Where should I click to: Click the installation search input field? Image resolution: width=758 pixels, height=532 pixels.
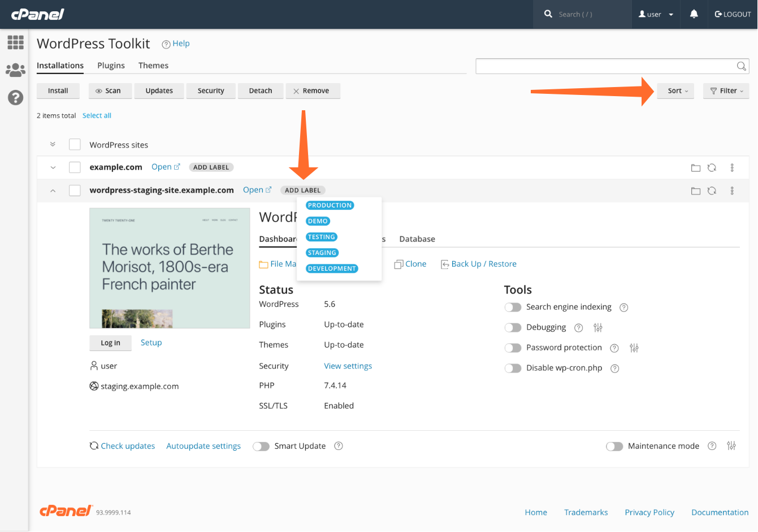610,66
